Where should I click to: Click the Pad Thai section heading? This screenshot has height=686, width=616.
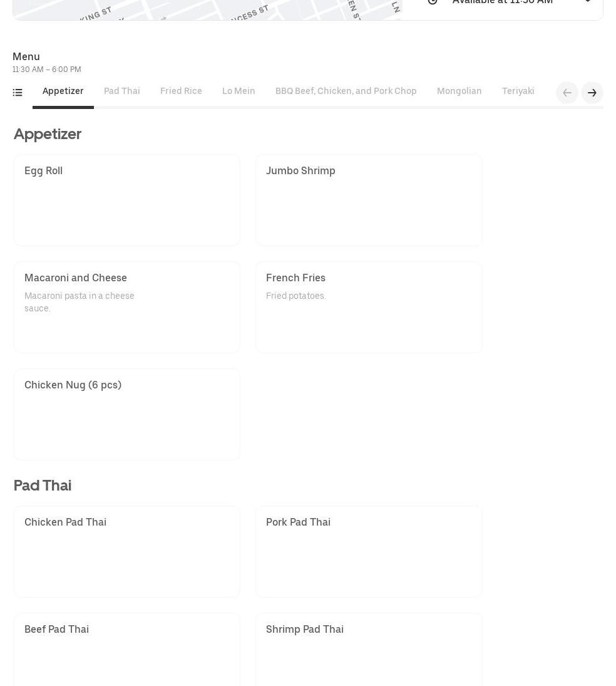43,486
